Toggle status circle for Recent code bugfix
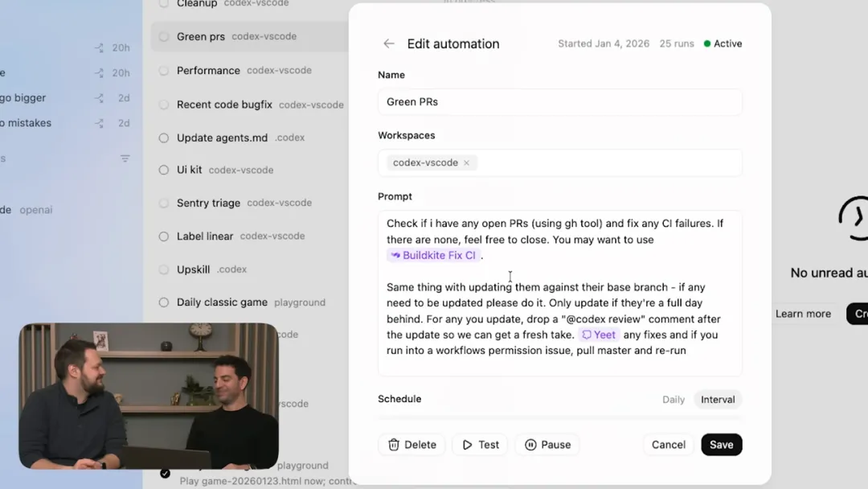 click(164, 105)
